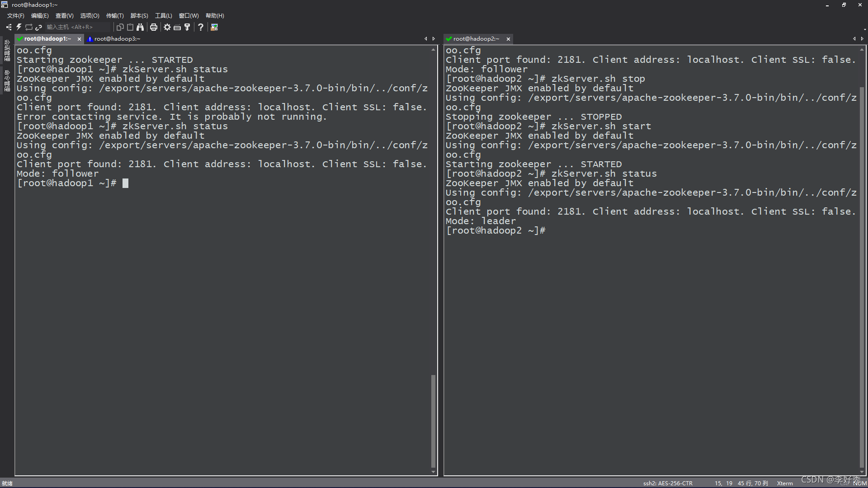Click the host input field 输入主机
This screenshot has height=488, width=868.
77,27
